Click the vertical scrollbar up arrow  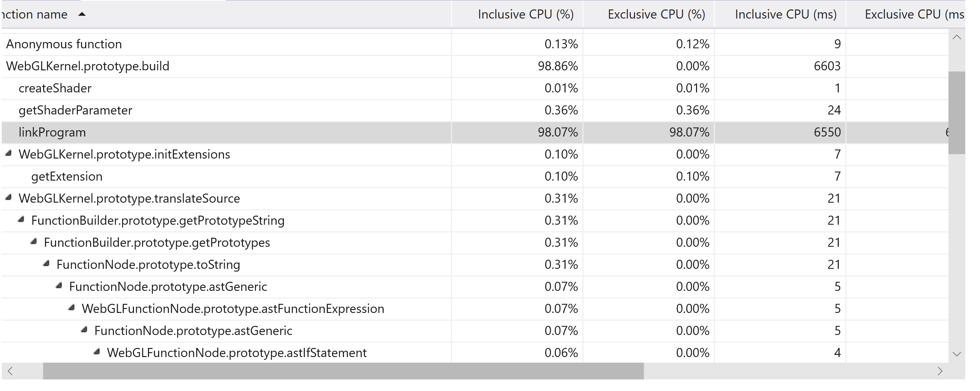pyautogui.click(x=957, y=37)
